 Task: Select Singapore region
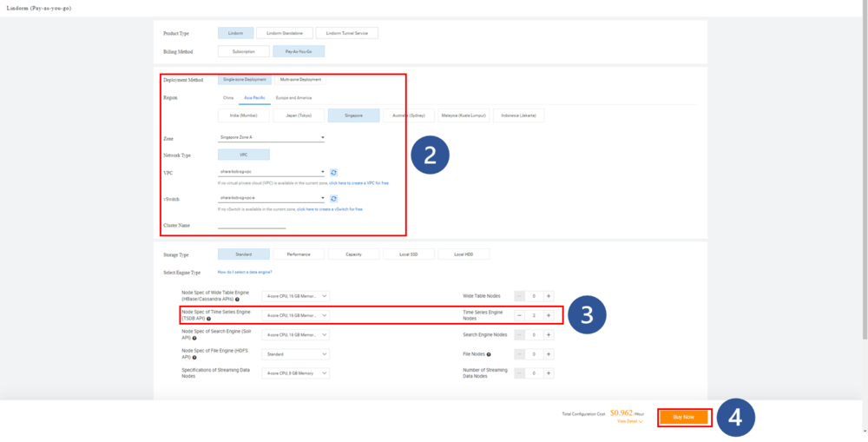pyautogui.click(x=354, y=115)
